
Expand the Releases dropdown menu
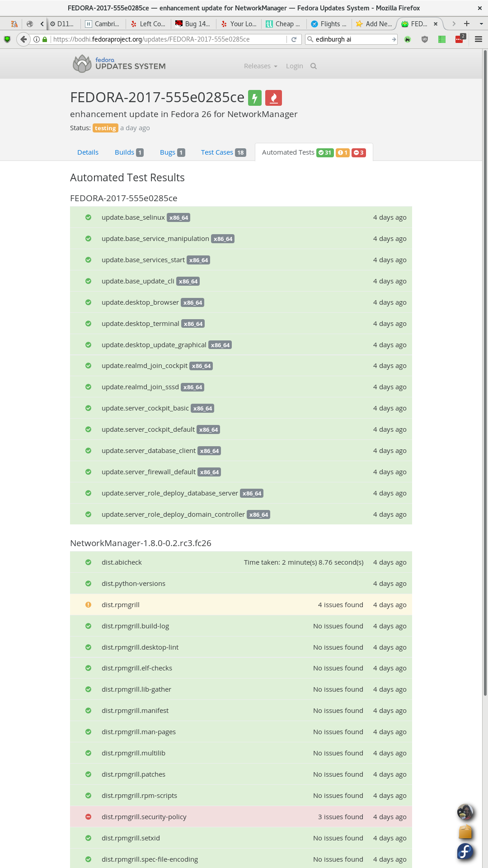pyautogui.click(x=261, y=66)
